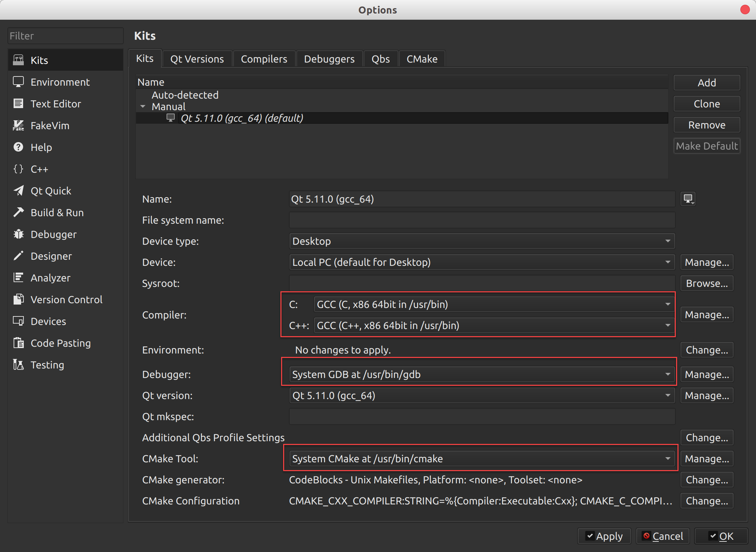Click the kit Name input field
756x552 pixels.
tap(482, 199)
